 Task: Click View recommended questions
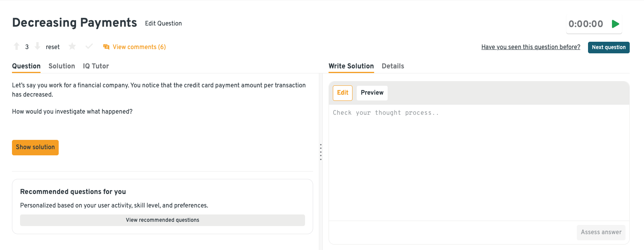pos(163,220)
